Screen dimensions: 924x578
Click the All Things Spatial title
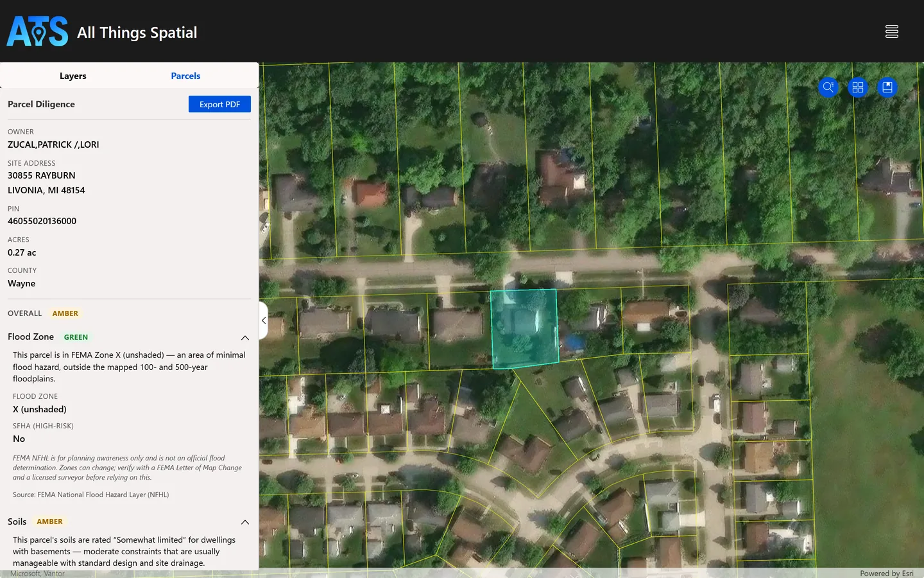[137, 32]
